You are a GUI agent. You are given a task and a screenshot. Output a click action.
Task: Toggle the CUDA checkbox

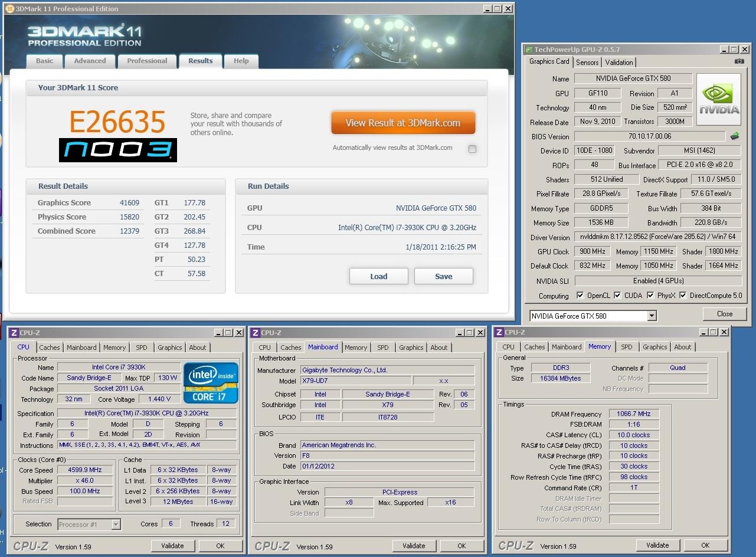pos(617,295)
